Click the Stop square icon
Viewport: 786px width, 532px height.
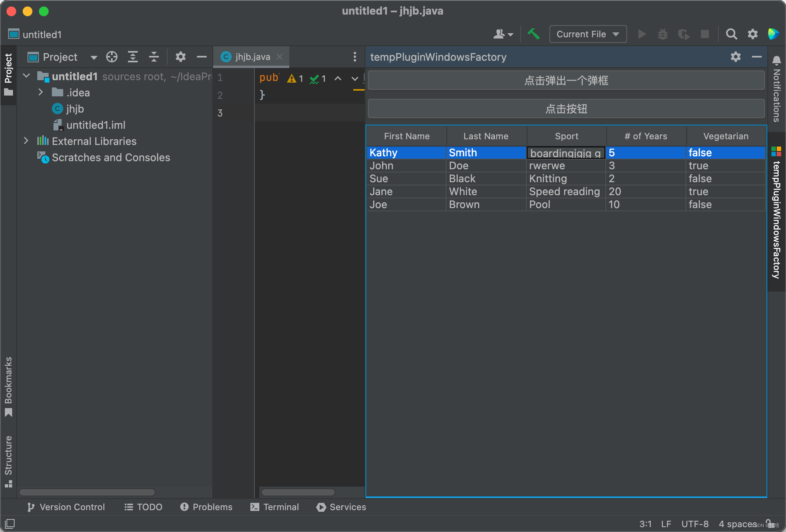point(705,34)
